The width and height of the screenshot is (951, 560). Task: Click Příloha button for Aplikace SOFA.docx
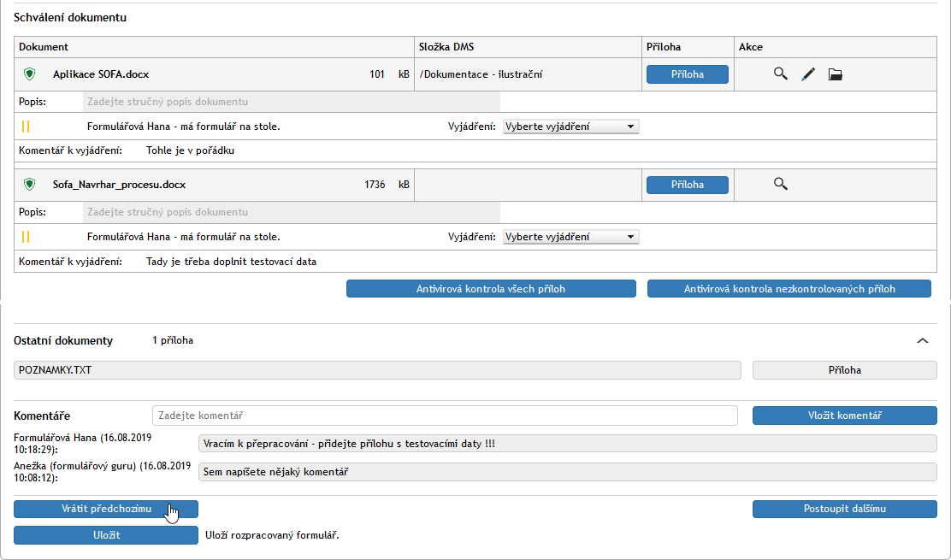click(x=687, y=74)
